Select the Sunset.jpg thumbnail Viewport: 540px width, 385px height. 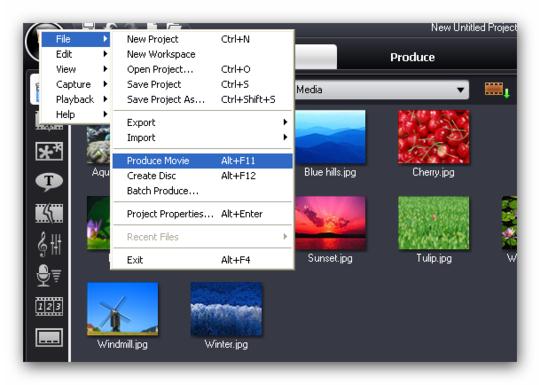point(330,223)
